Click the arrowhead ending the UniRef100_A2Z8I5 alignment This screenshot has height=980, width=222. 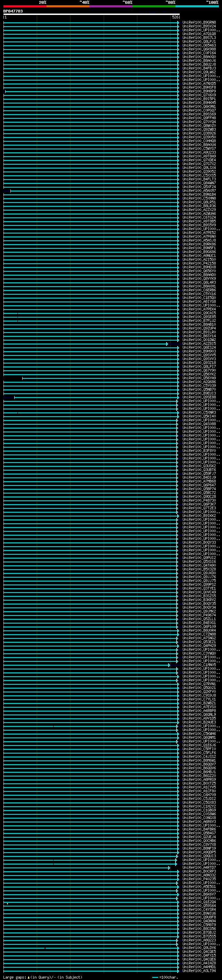click(167, 344)
